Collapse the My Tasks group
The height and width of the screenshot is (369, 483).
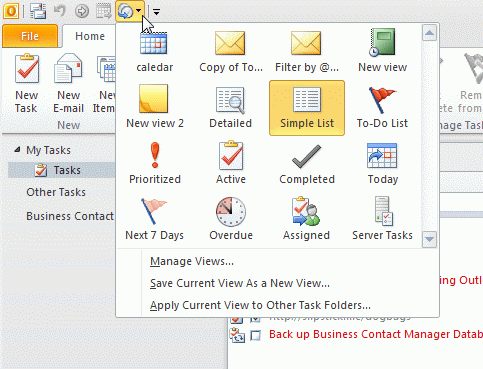(x=17, y=150)
